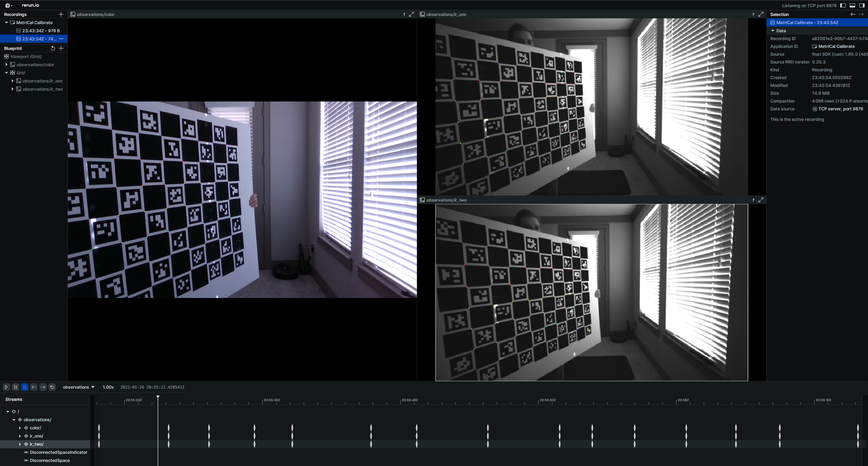
Task: Open the observations timeline dropdown
Action: (x=79, y=387)
